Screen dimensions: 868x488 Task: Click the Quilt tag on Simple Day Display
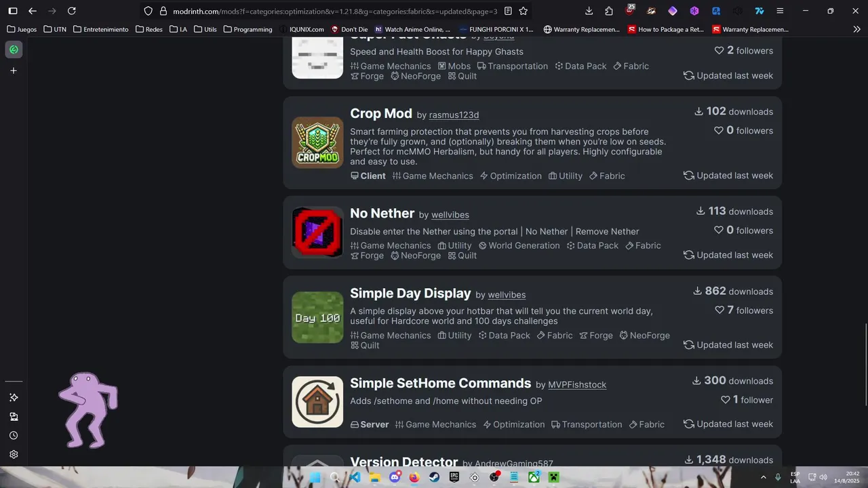point(365,345)
